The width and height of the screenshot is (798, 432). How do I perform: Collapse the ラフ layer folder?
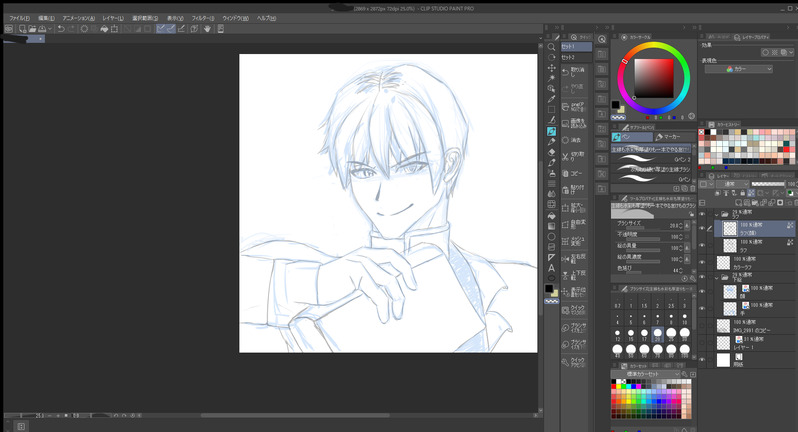point(717,215)
